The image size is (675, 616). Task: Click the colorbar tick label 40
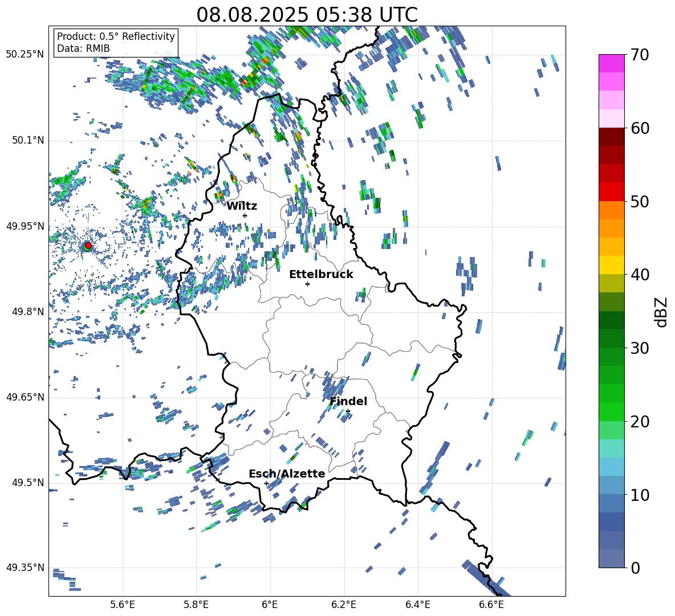[x=640, y=275]
